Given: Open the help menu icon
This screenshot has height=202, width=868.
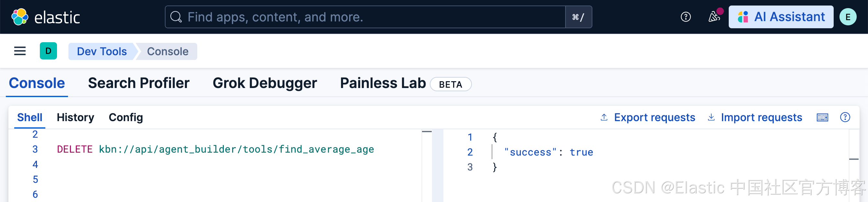Looking at the screenshot, I should (x=685, y=17).
